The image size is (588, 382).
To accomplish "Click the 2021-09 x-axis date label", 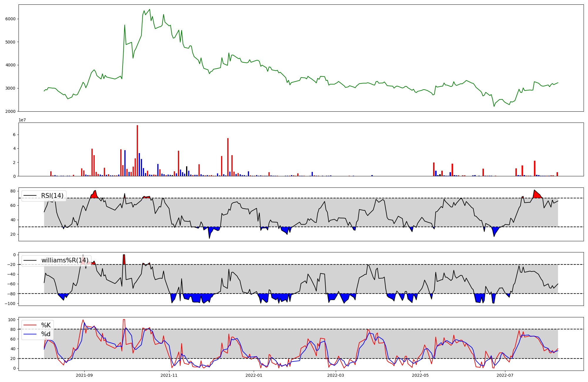I will [85, 375].
